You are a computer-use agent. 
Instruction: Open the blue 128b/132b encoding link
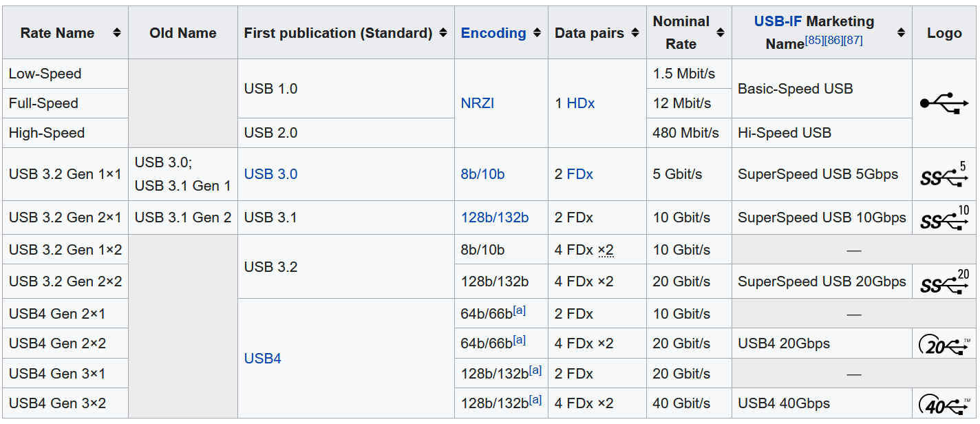[495, 218]
